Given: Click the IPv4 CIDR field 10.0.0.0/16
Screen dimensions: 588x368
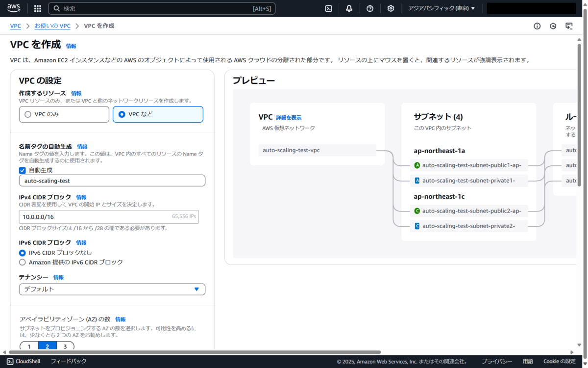Looking at the screenshot, I should pos(109,216).
